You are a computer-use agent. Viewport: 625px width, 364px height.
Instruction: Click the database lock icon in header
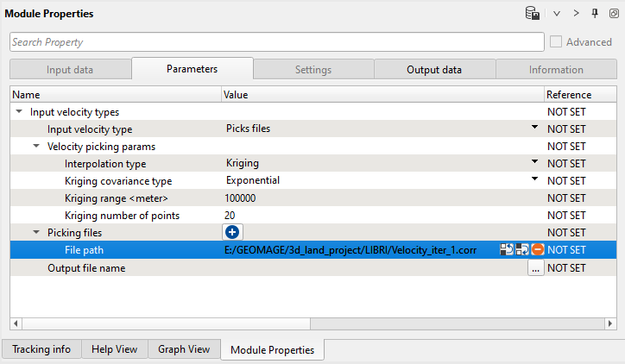(x=533, y=14)
